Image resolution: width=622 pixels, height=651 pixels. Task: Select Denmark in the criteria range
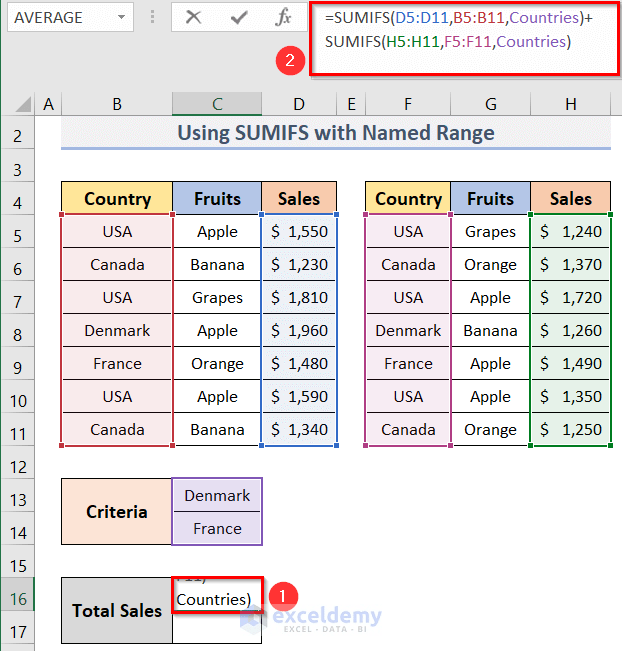[x=217, y=495]
